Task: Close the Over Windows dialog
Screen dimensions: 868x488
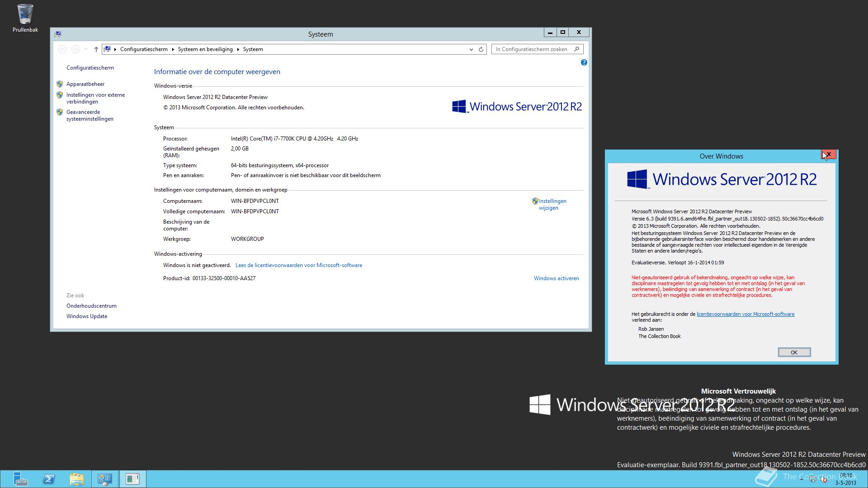Action: [x=829, y=155]
